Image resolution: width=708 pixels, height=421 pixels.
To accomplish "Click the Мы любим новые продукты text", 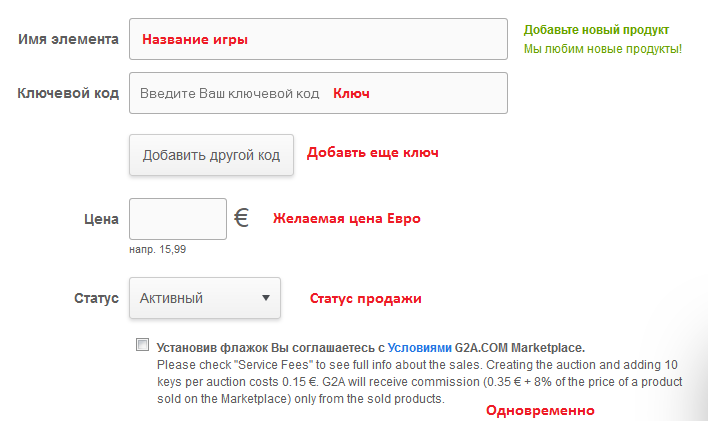I will coord(602,48).
